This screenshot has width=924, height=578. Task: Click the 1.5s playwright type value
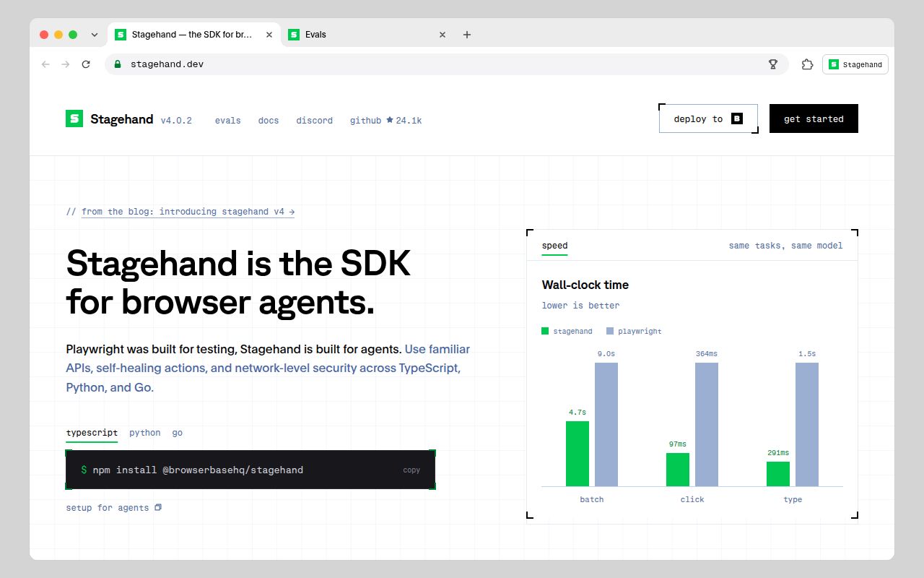pos(807,354)
